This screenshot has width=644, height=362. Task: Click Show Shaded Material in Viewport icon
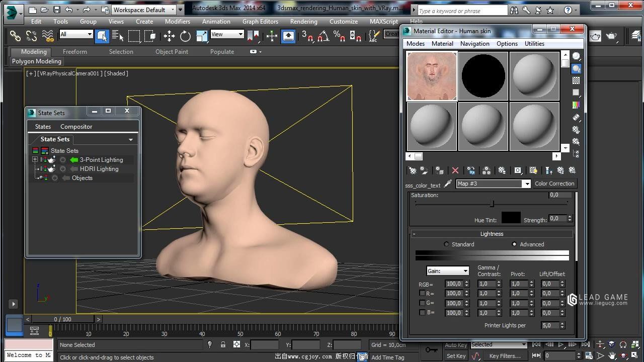pyautogui.click(x=533, y=170)
